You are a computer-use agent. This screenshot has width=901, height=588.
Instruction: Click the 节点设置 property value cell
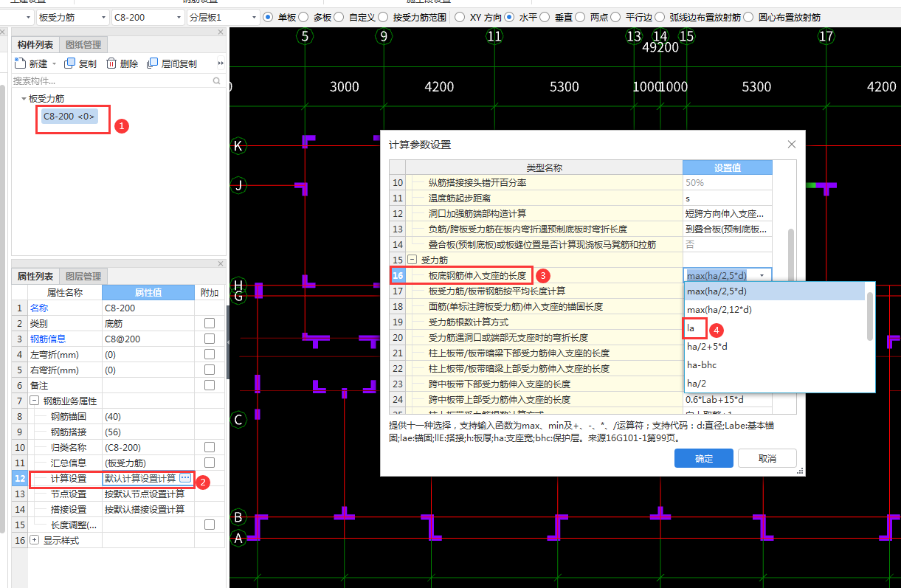(x=148, y=494)
